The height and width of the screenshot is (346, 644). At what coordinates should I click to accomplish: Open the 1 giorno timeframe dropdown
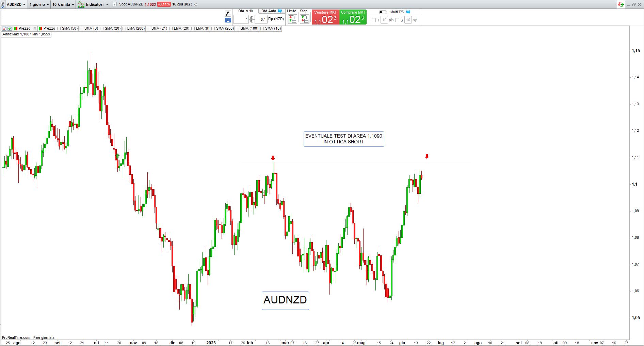(x=39, y=4)
